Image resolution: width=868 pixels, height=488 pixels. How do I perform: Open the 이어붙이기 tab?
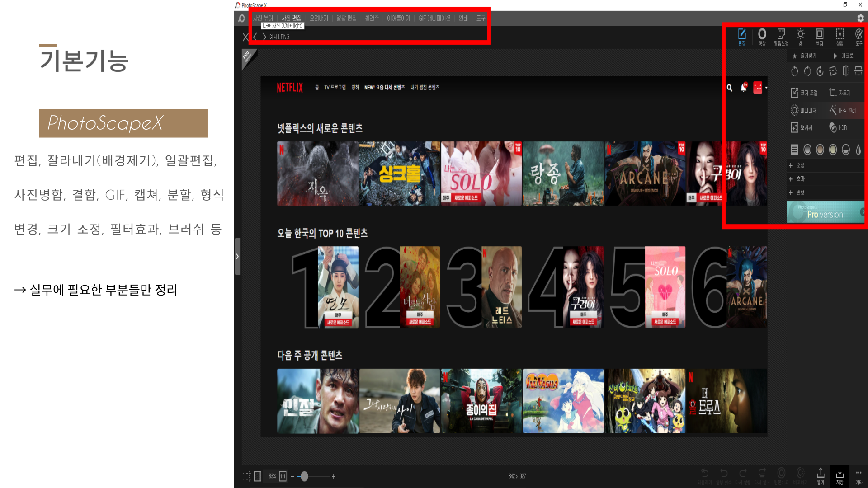click(x=398, y=18)
